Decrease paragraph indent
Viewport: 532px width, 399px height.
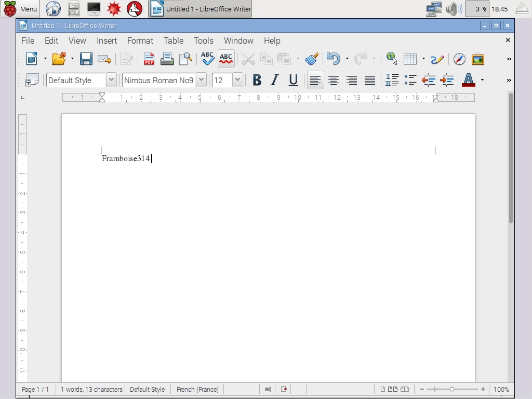(429, 80)
